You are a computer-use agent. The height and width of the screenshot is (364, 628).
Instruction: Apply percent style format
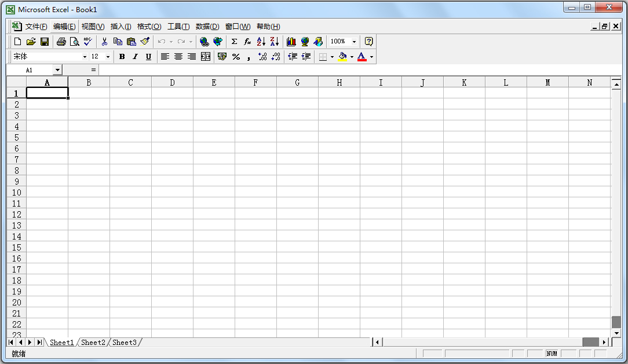click(236, 57)
